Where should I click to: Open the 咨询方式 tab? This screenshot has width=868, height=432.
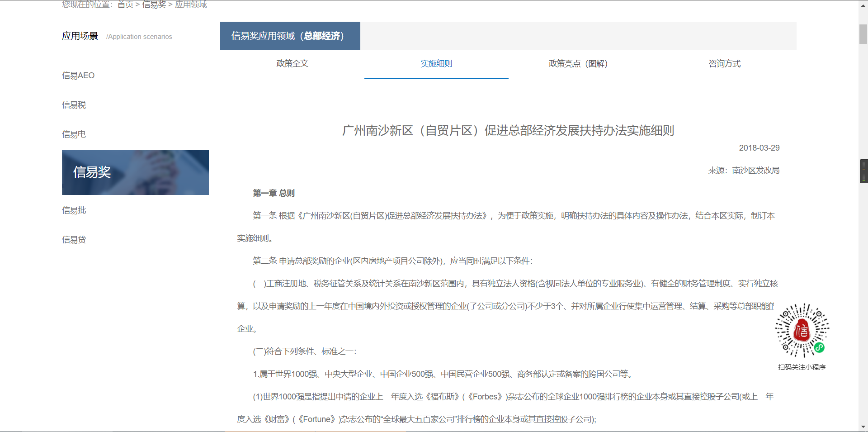pyautogui.click(x=724, y=63)
